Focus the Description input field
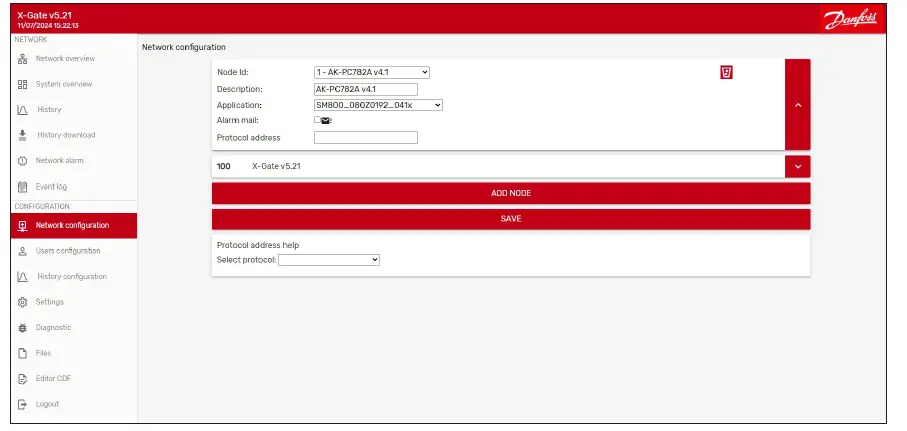This screenshot has height=431, width=907. click(366, 89)
